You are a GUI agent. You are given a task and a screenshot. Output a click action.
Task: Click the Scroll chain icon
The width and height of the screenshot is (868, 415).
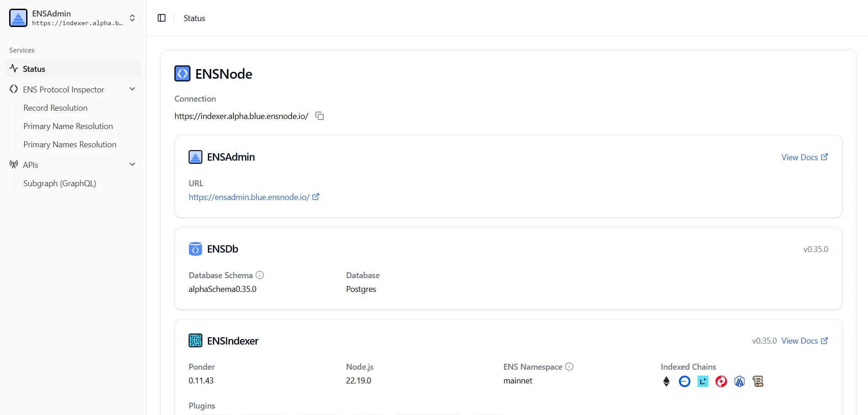(x=758, y=381)
